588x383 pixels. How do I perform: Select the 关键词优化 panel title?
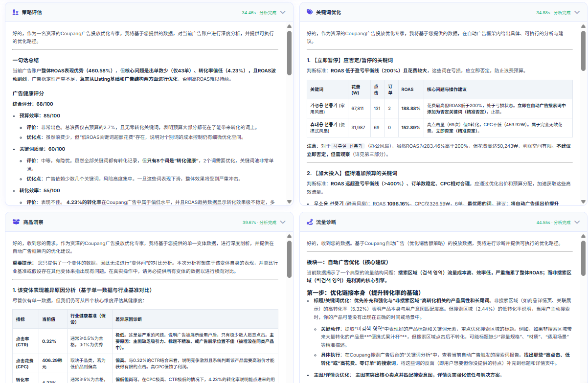point(329,12)
